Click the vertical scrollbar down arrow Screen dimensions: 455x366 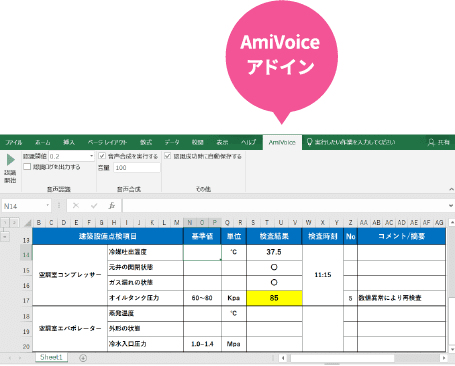[452, 349]
